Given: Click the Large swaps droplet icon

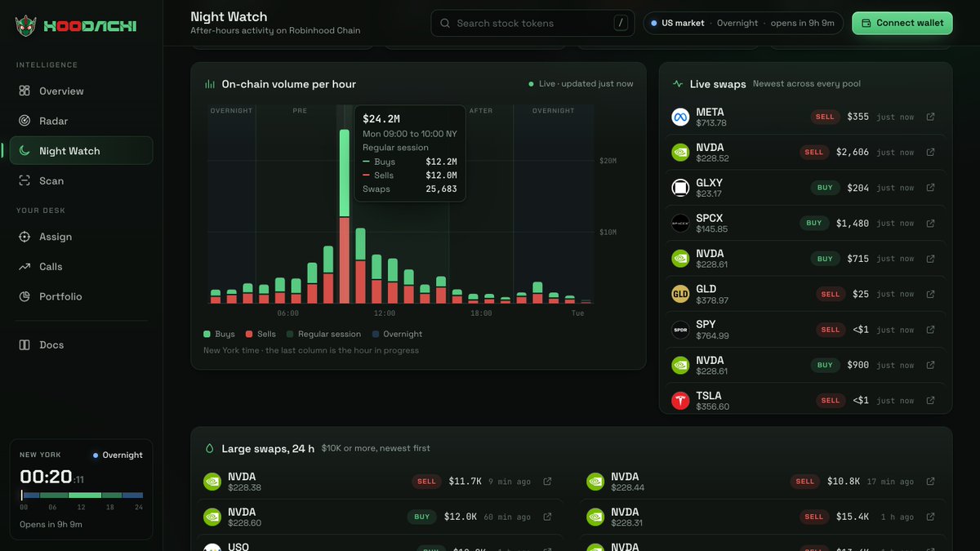Looking at the screenshot, I should [x=210, y=448].
